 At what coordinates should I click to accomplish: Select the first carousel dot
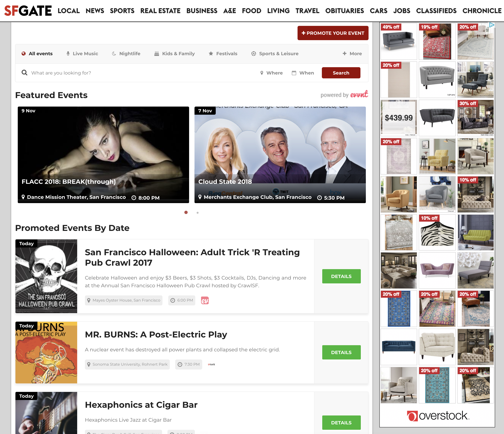[186, 213]
